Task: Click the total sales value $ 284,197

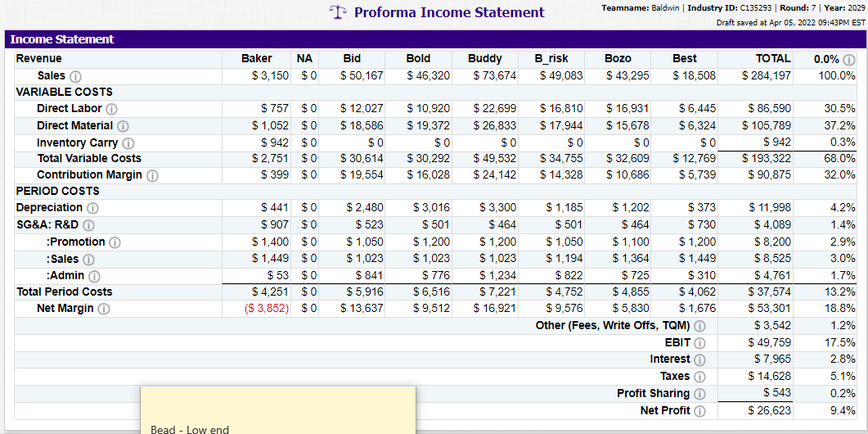Action: click(x=767, y=75)
